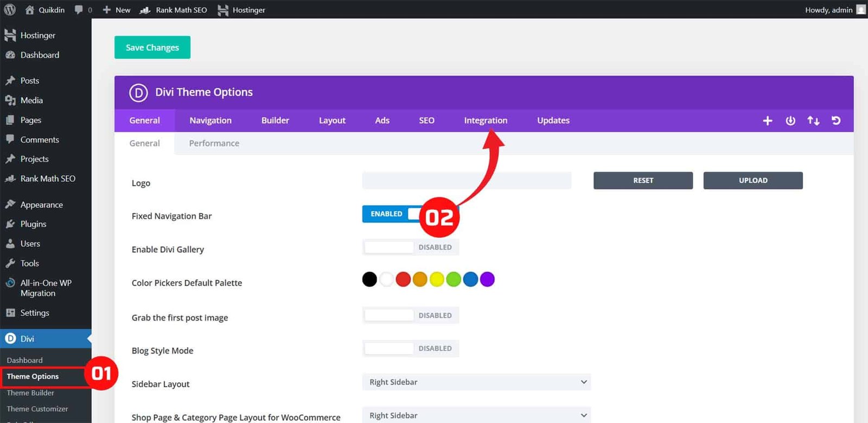Pick the red palette swatch
868x423 pixels.
(x=403, y=279)
